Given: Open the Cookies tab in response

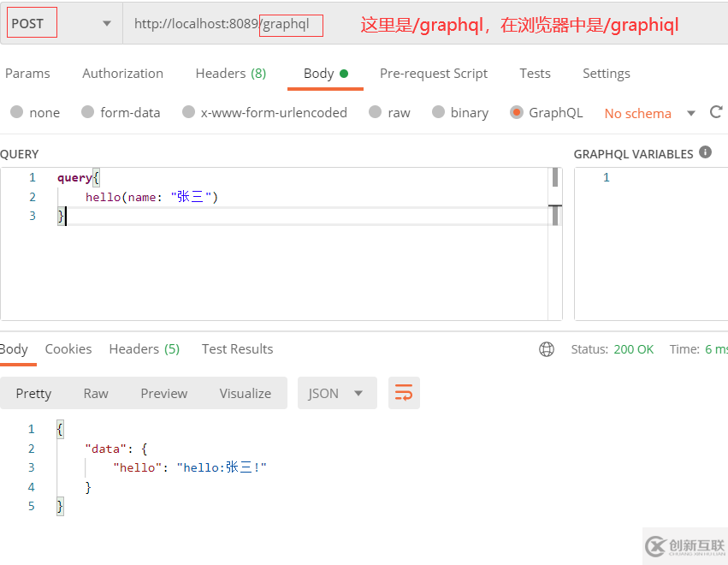Looking at the screenshot, I should [x=68, y=348].
